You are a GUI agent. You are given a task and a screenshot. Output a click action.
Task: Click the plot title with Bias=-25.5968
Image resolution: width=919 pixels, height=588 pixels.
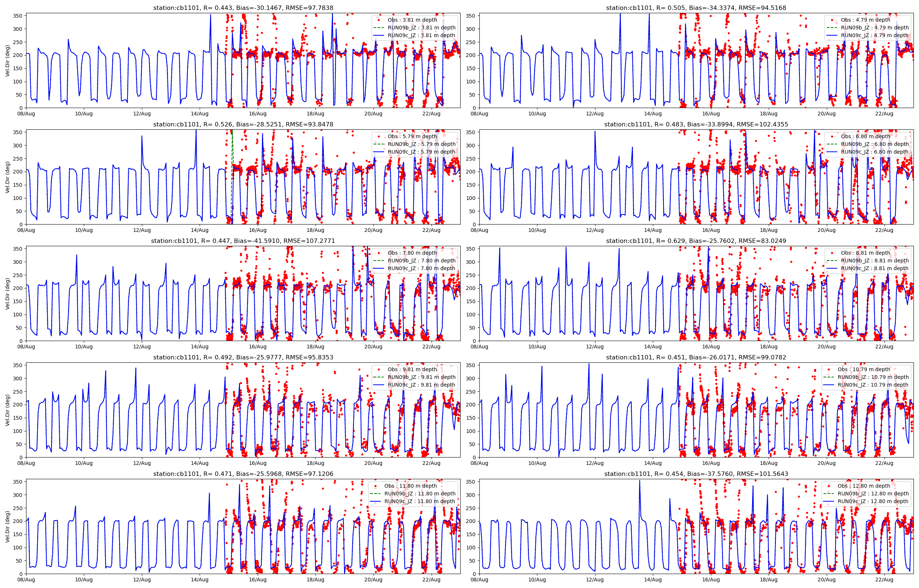(x=243, y=474)
